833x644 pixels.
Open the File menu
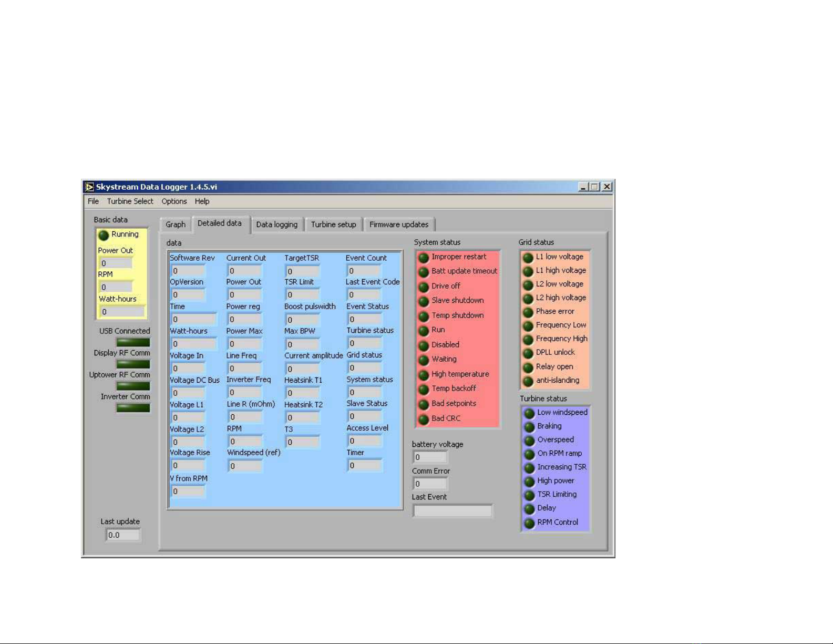[x=93, y=201]
